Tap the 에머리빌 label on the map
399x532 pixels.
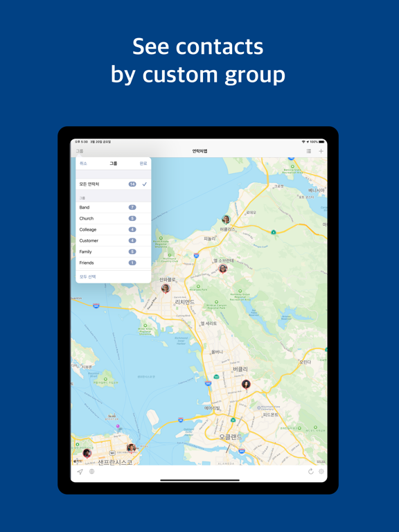pos(212,408)
